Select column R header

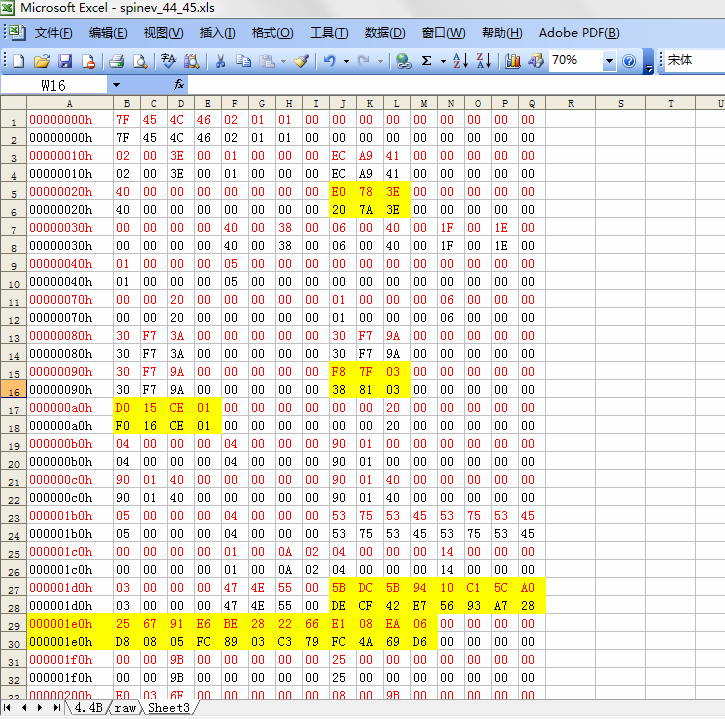(x=571, y=103)
